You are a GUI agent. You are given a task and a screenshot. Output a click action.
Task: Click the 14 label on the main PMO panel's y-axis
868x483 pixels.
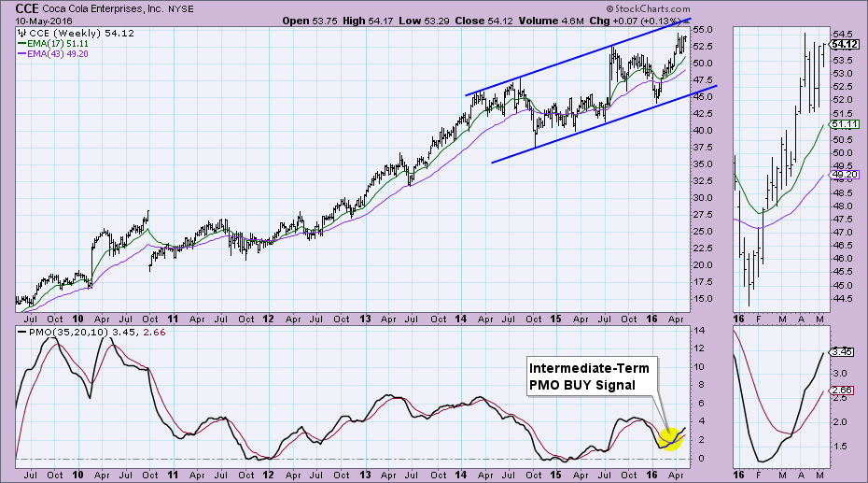point(698,331)
